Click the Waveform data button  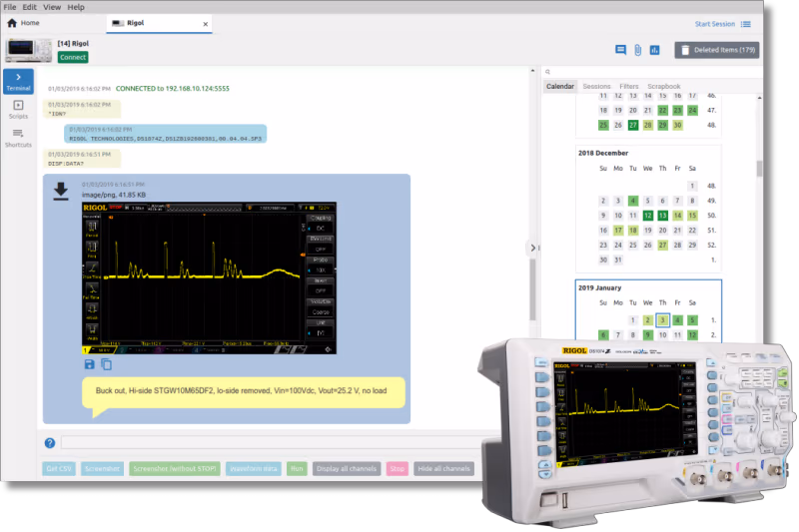pyautogui.click(x=254, y=469)
